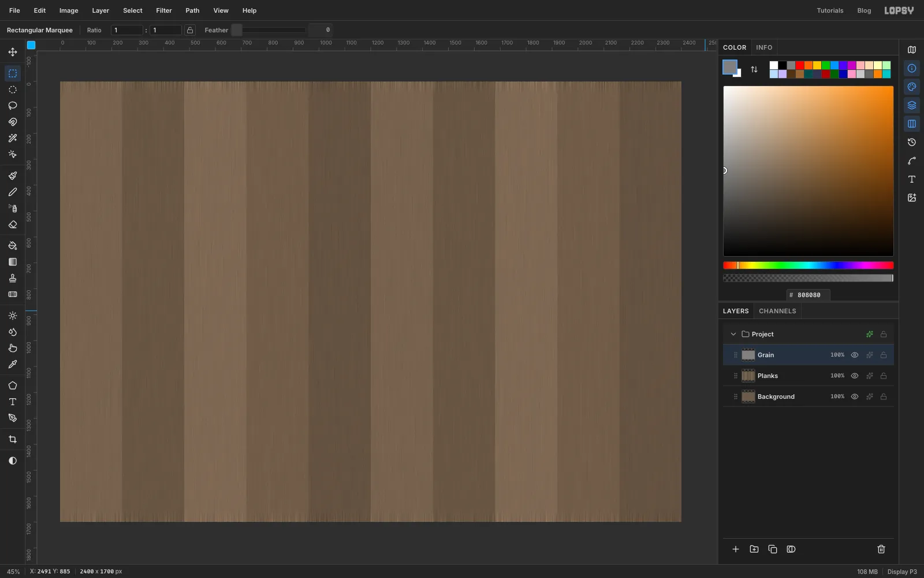Open the History panel icon

tap(912, 142)
